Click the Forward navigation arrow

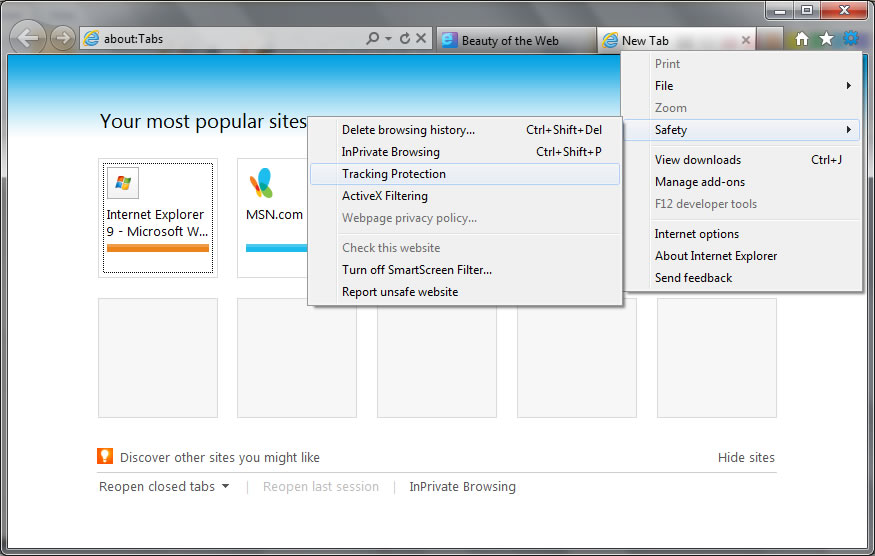click(x=63, y=38)
